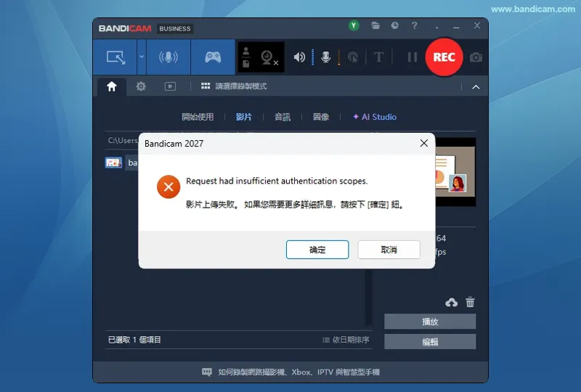Open the output folder icon
This screenshot has width=581, height=392.
pyautogui.click(x=375, y=25)
